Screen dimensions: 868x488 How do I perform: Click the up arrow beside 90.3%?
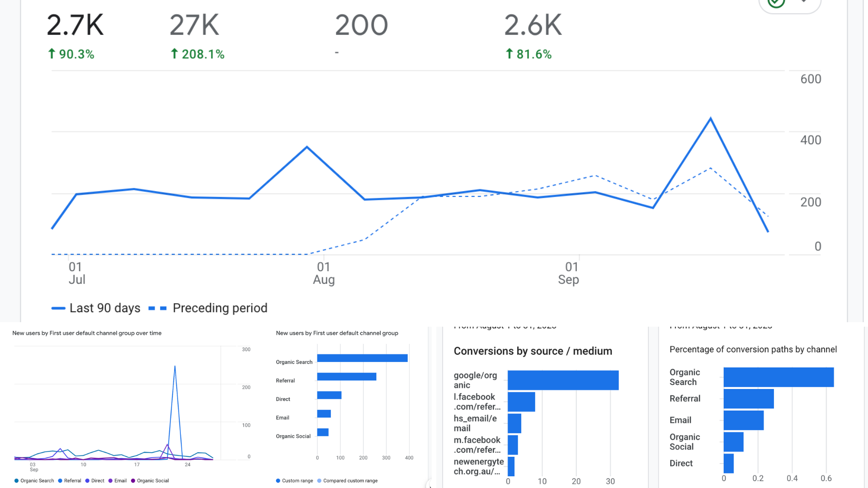click(x=52, y=54)
